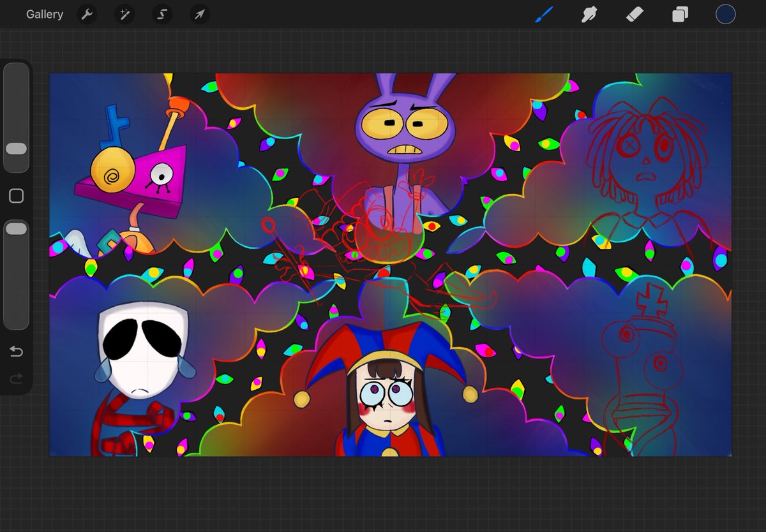Open the active color picker
The height and width of the screenshot is (532, 766).
[725, 14]
